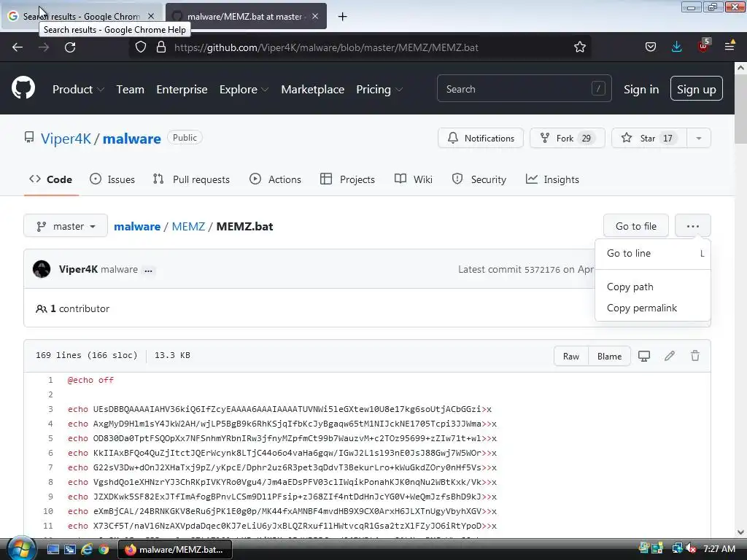747x560 pixels.
Task: Open Marketplace in the header
Action: (312, 90)
